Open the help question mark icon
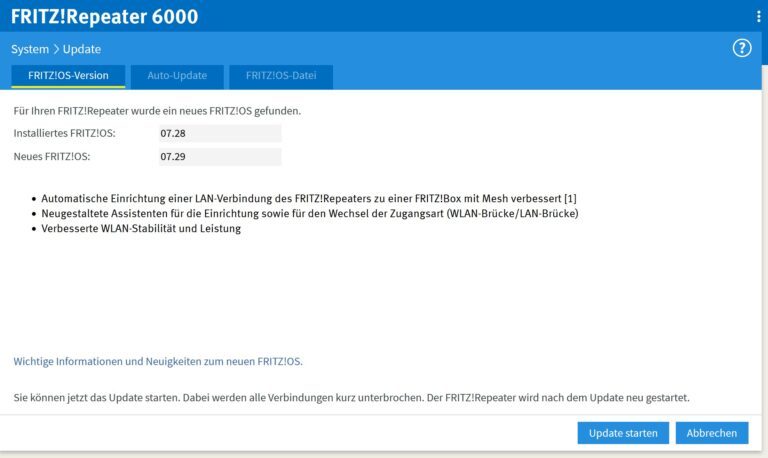 pos(742,48)
